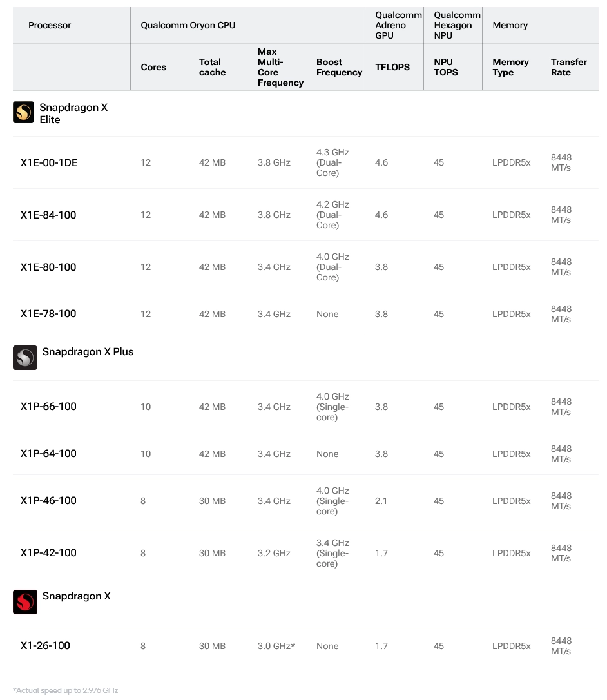Click the TFLOPS column header
The height and width of the screenshot is (700, 607).
tap(392, 67)
